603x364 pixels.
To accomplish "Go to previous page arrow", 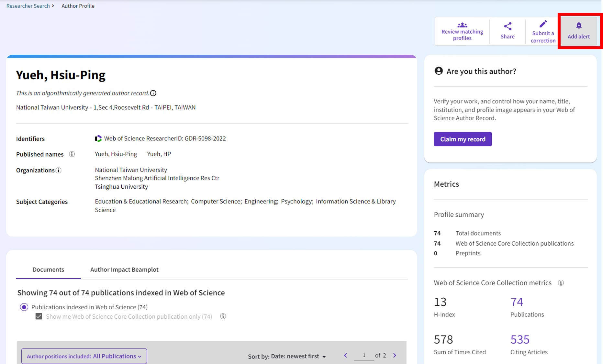I will click(346, 355).
